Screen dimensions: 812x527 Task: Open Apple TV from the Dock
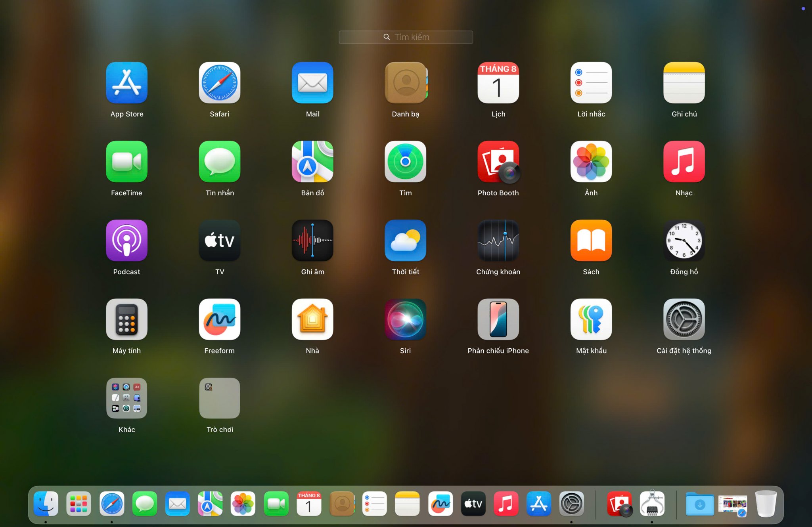473,504
